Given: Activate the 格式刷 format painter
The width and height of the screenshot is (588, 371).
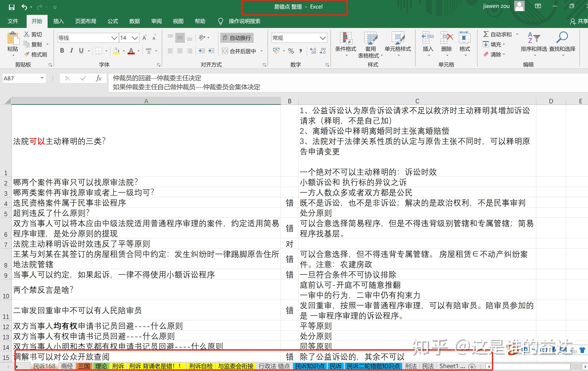Looking at the screenshot, I should (35, 54).
